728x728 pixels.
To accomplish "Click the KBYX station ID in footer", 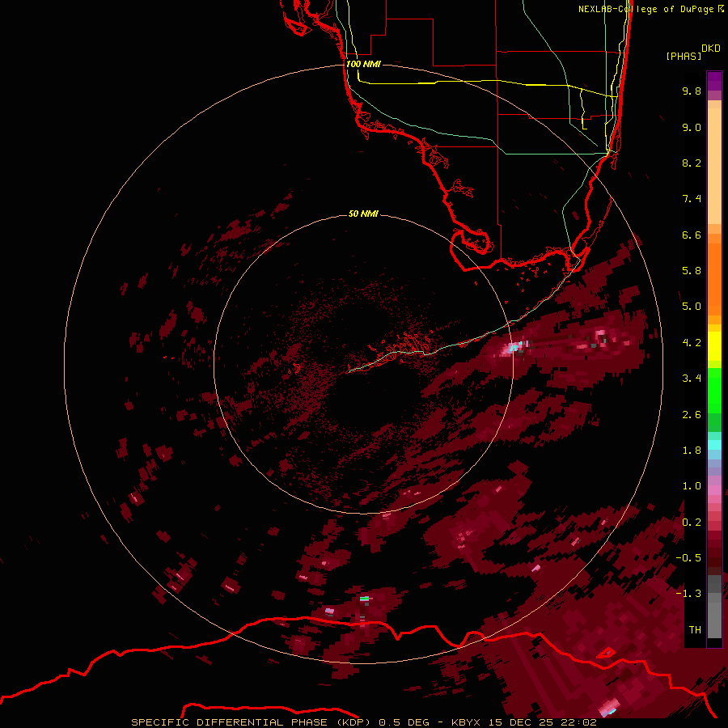I will click(467, 722).
